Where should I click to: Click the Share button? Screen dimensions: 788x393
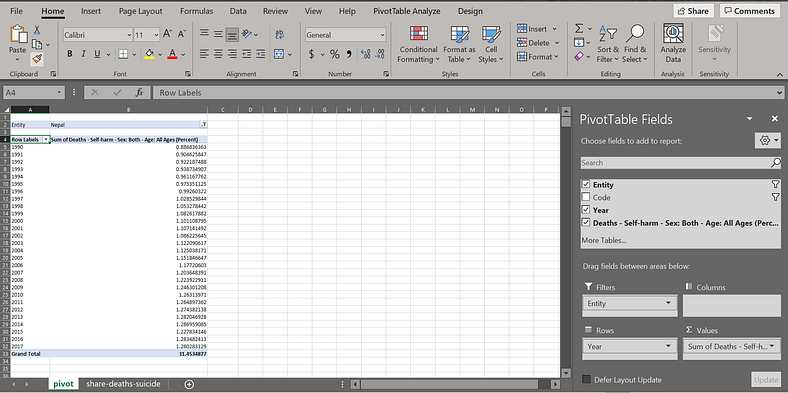[x=693, y=11]
